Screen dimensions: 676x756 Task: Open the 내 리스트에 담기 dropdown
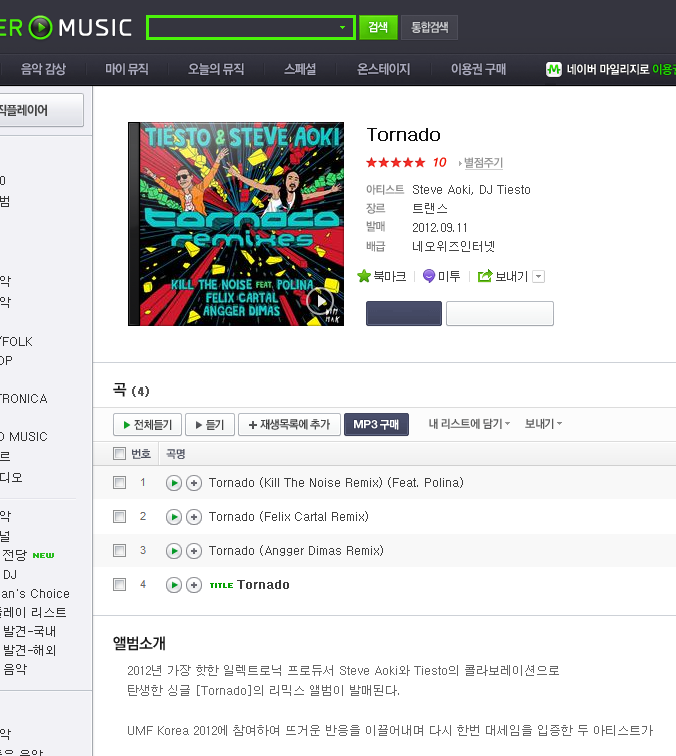click(469, 424)
